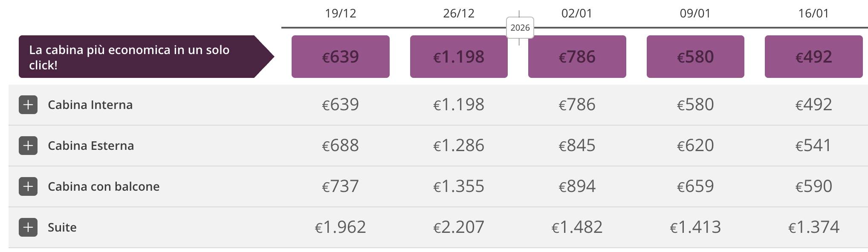
Task: Select Cabina Esterna price €845
Action: point(577,146)
